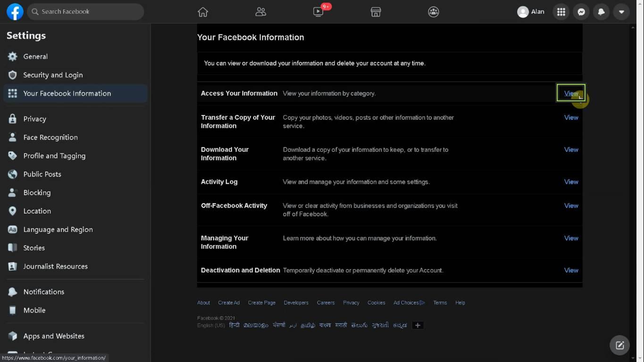Click the Journalist Resources icon
This screenshot has width=644, height=362.
pyautogui.click(x=13, y=266)
